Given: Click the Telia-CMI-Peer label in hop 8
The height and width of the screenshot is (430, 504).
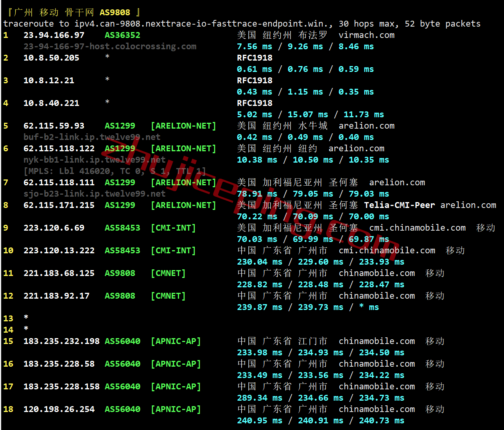Looking at the screenshot, I should 399,205.
